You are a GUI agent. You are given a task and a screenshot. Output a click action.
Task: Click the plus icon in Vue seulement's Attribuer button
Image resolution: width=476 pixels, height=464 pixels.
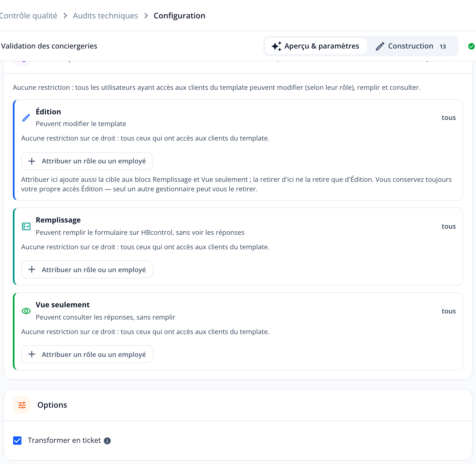coord(32,354)
